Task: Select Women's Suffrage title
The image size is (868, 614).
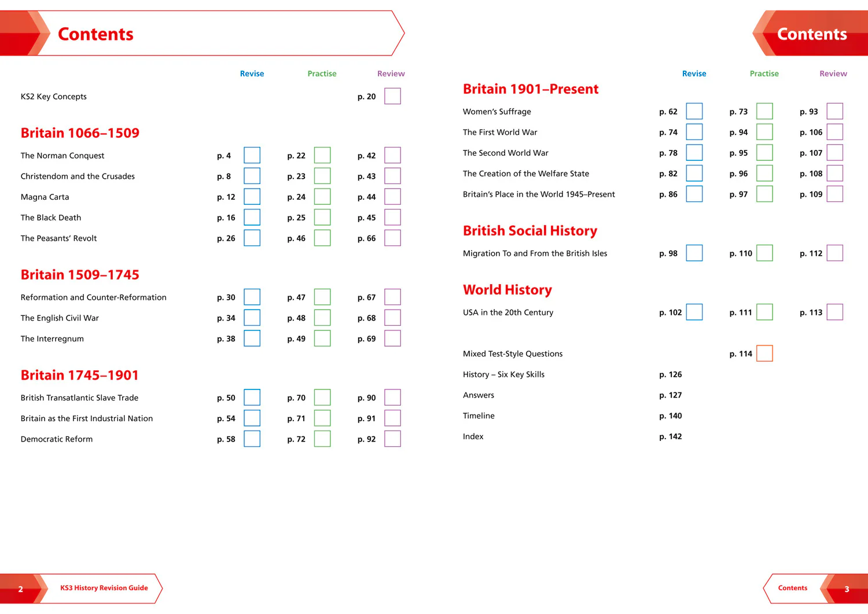Action: [x=496, y=112]
